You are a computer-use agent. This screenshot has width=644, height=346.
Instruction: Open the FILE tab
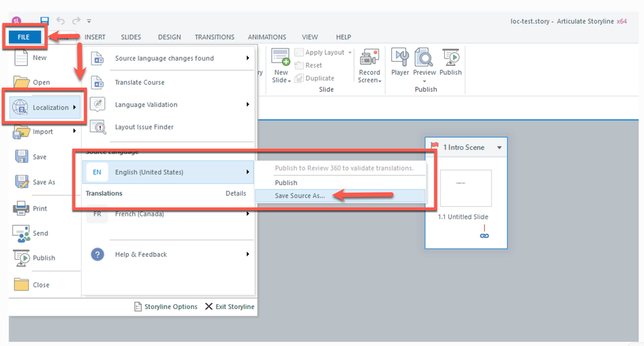point(24,37)
